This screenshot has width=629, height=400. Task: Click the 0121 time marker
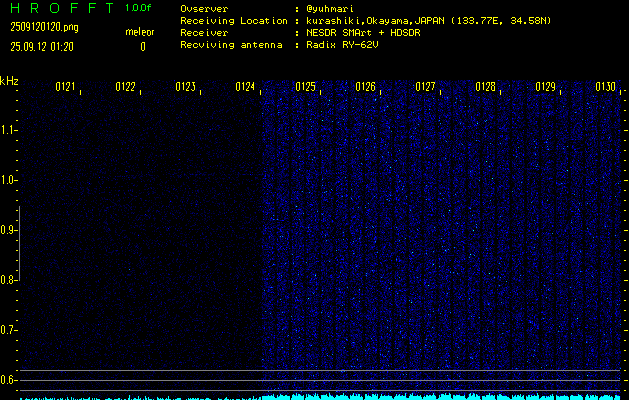65,87
